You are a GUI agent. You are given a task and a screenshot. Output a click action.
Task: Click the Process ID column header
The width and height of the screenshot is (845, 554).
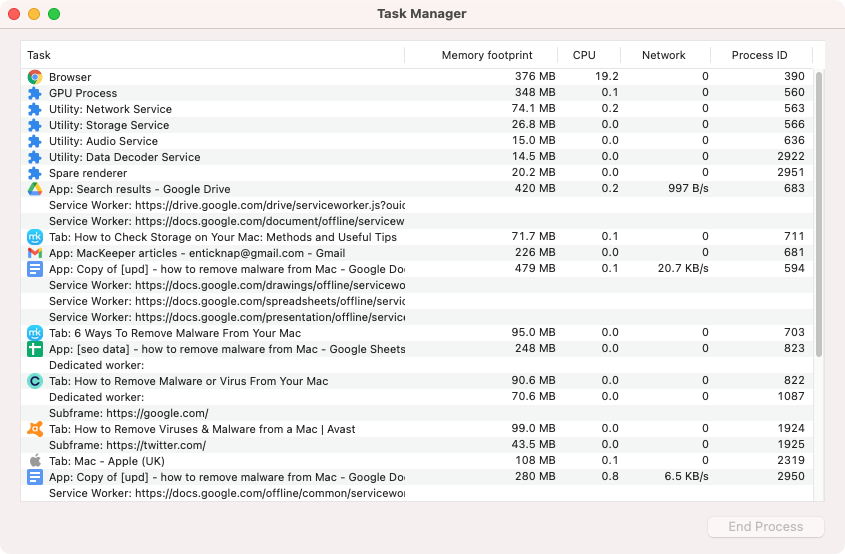click(x=761, y=55)
